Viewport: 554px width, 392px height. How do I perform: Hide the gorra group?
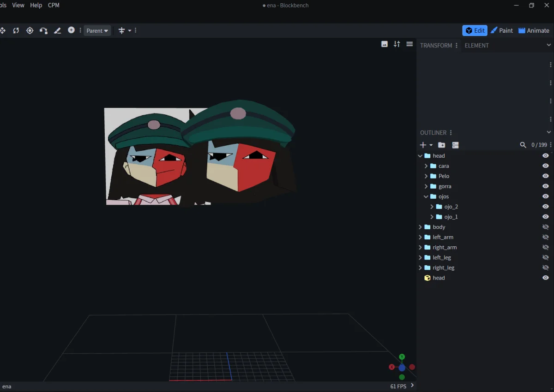pos(546,186)
